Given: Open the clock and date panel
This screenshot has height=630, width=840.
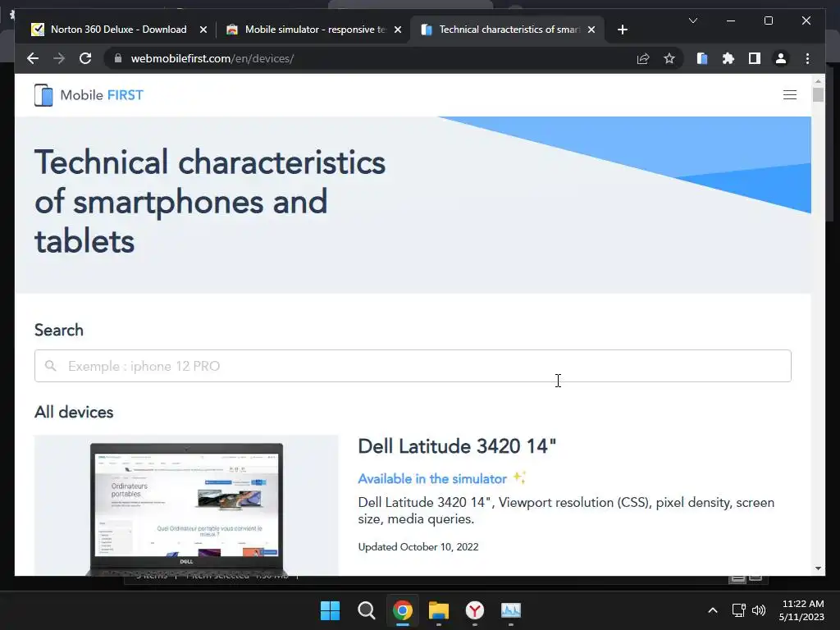Looking at the screenshot, I should (x=801, y=610).
